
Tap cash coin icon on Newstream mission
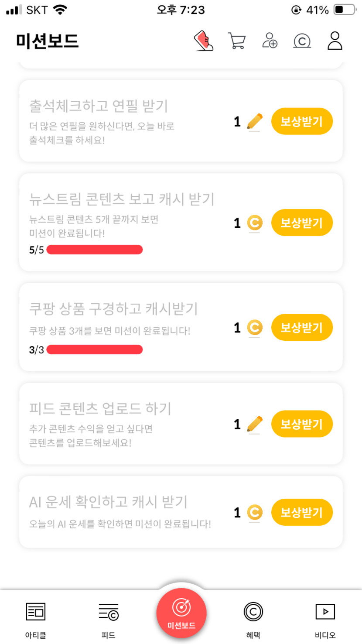(x=255, y=223)
